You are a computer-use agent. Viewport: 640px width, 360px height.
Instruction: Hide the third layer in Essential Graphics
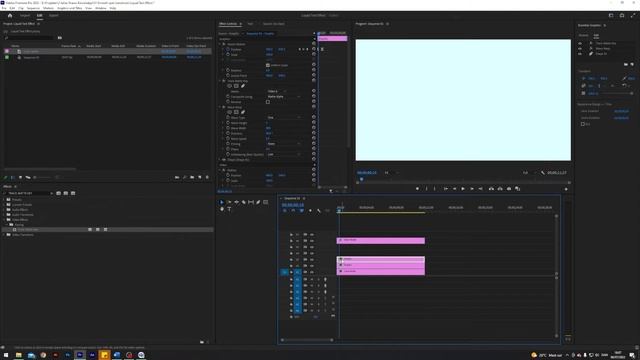tap(580, 54)
